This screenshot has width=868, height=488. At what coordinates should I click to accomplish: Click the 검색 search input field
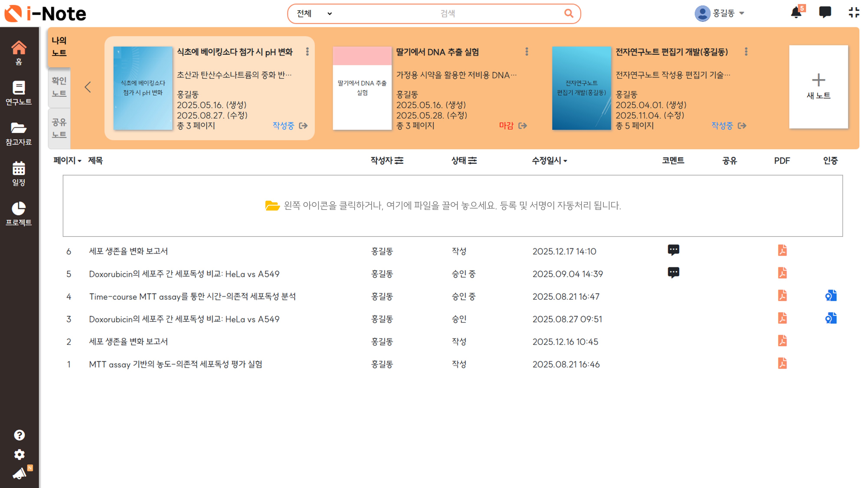[447, 14]
